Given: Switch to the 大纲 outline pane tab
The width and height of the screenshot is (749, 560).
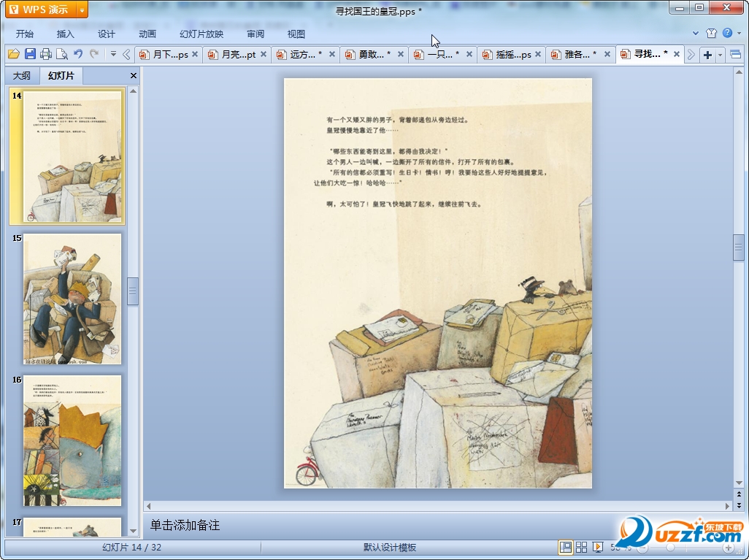Looking at the screenshot, I should (x=21, y=75).
